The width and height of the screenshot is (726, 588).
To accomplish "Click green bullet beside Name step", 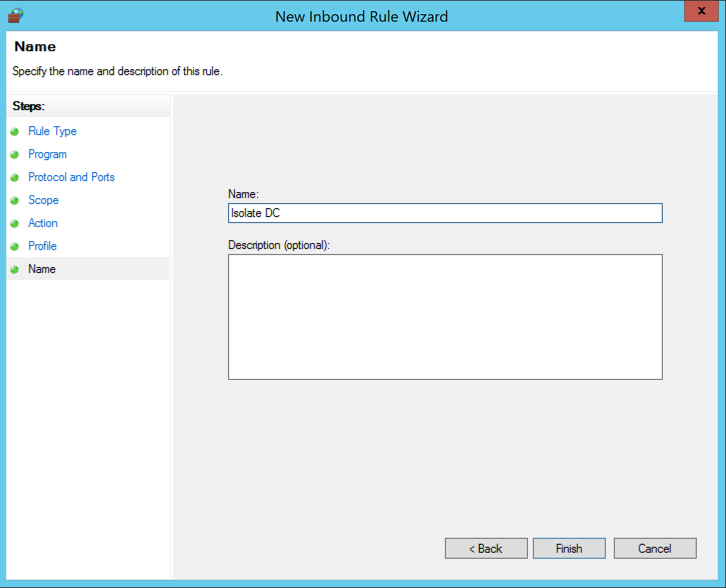I will pos(15,269).
